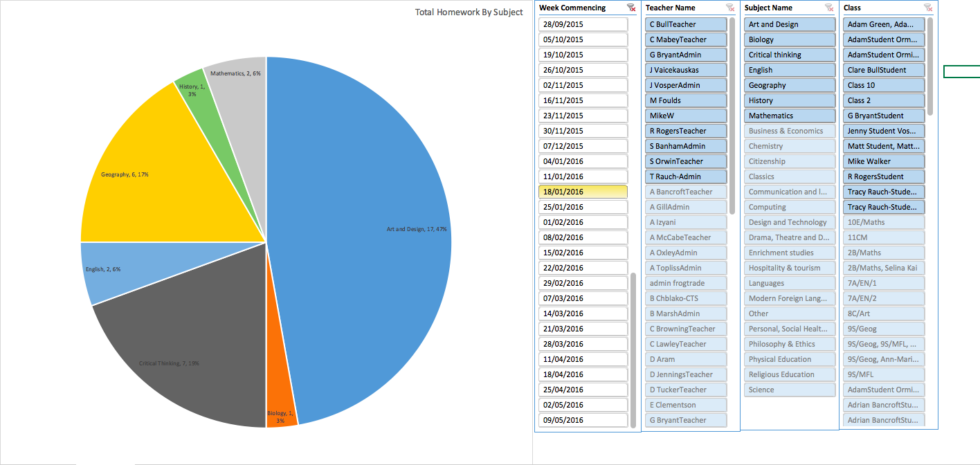Filter by Critical thinking subject
This screenshot has width=980, height=465.
[x=790, y=55]
